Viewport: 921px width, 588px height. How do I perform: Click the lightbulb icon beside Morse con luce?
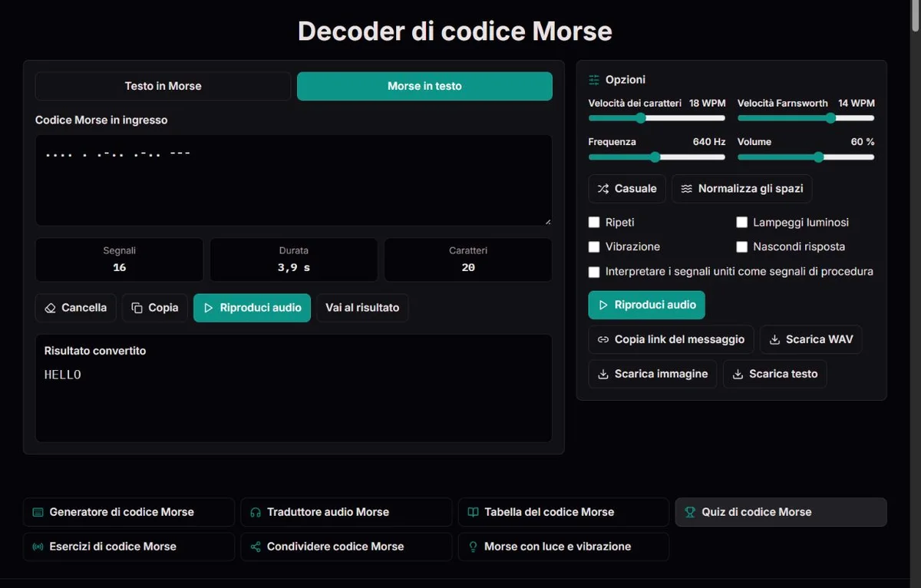[x=473, y=547]
